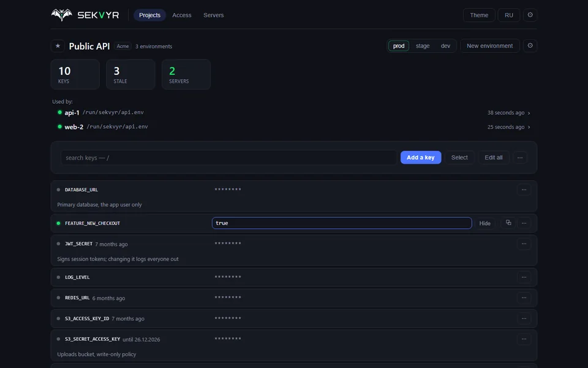The image size is (588, 368).
Task: Select the S3_ACCESS_KEY_ID key name
Action: pyautogui.click(x=87, y=318)
